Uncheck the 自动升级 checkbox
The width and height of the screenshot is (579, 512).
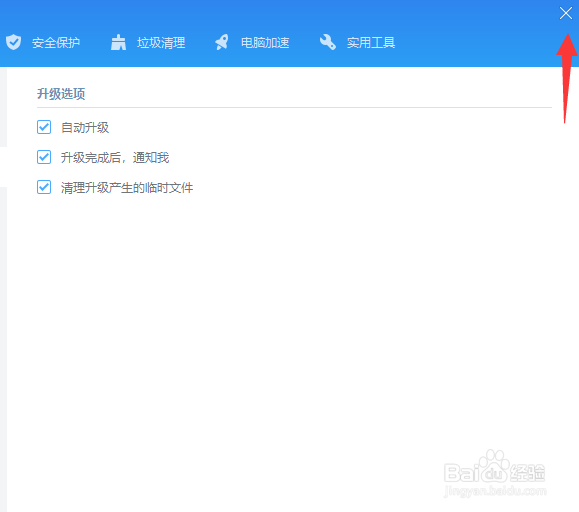[44, 127]
